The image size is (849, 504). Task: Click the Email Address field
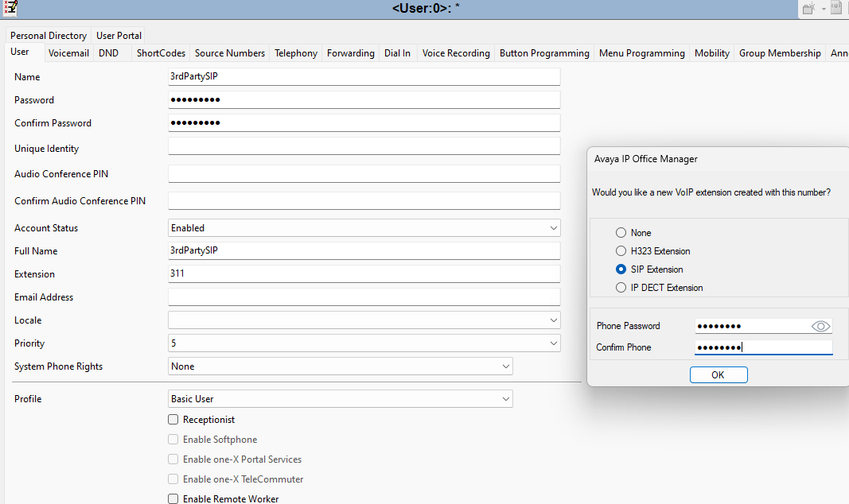pos(364,297)
